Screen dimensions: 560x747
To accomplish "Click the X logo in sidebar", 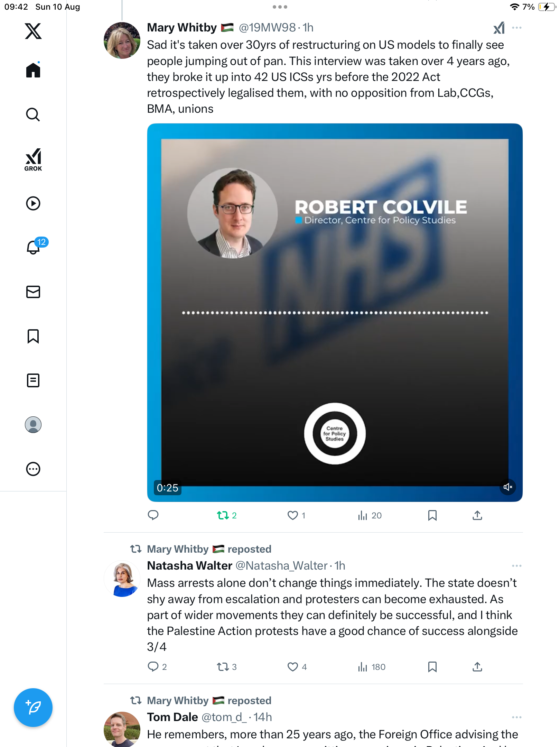I will (x=33, y=31).
